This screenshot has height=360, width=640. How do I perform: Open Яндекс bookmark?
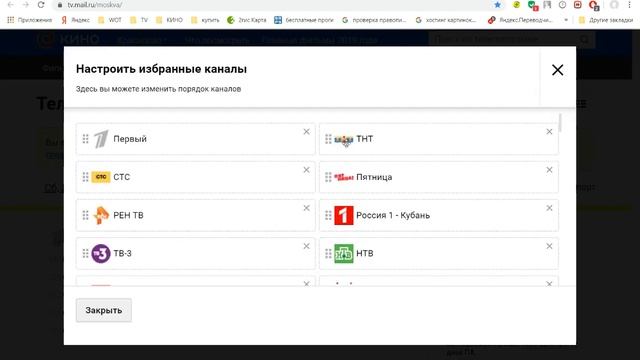tap(76, 20)
